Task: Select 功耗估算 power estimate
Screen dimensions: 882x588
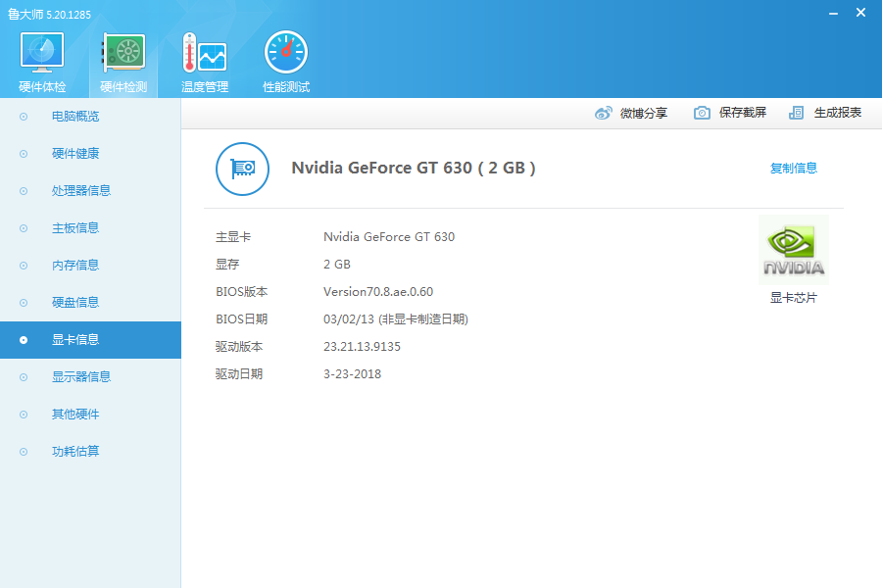Action: coord(75,452)
